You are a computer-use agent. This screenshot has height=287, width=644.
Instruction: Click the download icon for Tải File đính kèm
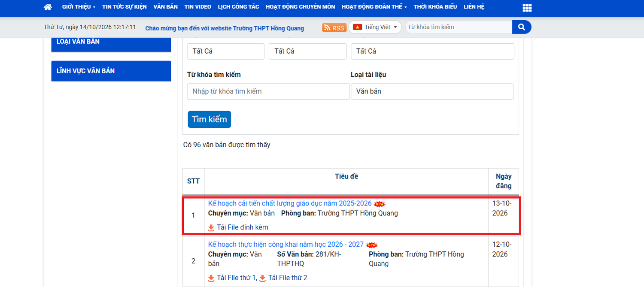coord(211,227)
